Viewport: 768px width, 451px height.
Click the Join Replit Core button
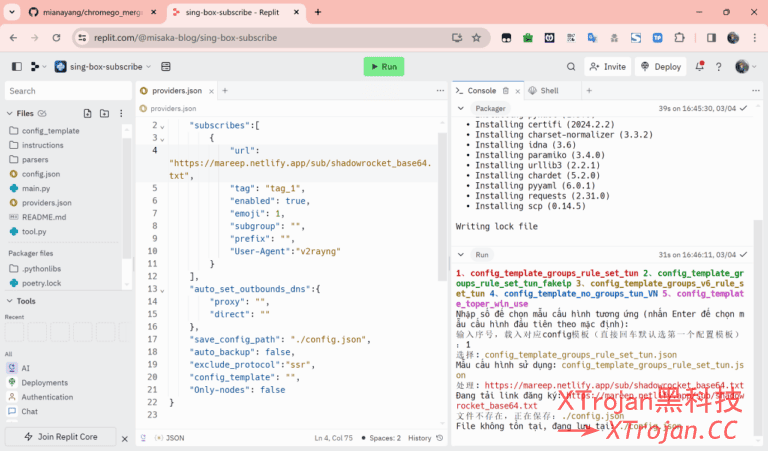62,437
